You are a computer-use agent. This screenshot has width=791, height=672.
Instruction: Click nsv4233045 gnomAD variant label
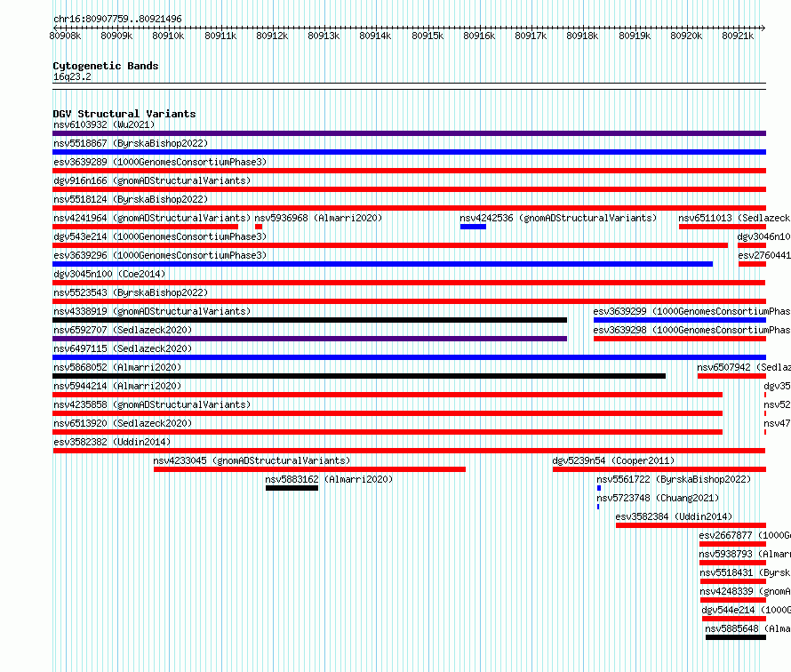coord(252,460)
